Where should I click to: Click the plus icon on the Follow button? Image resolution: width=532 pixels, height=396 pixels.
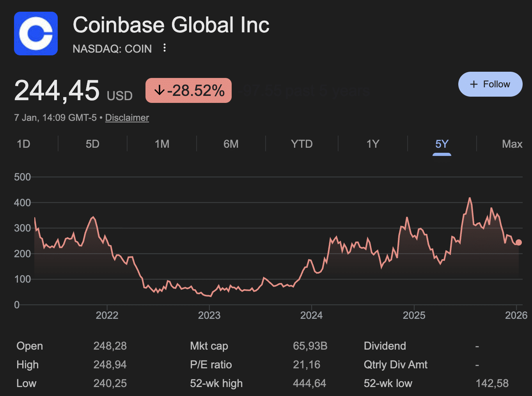473,84
